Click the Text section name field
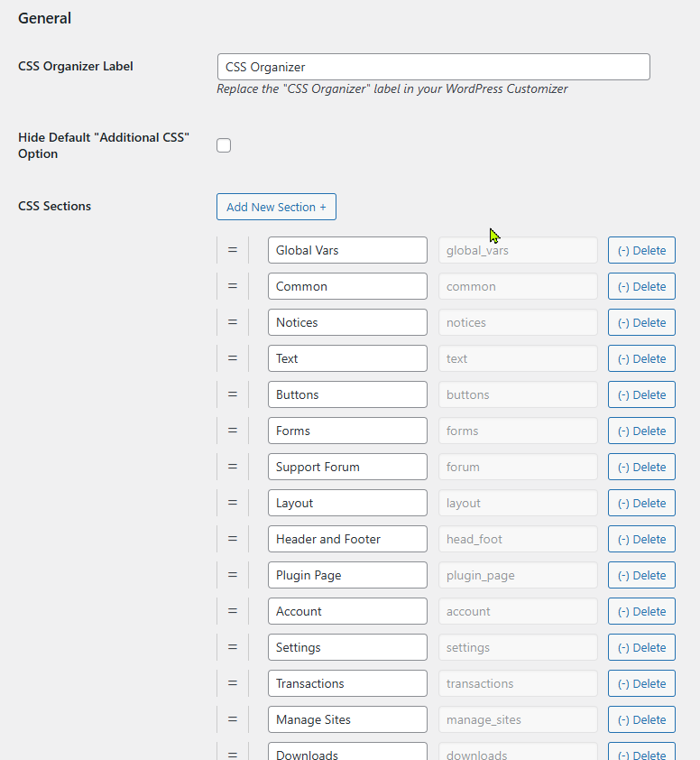700x760 pixels. [x=347, y=358]
